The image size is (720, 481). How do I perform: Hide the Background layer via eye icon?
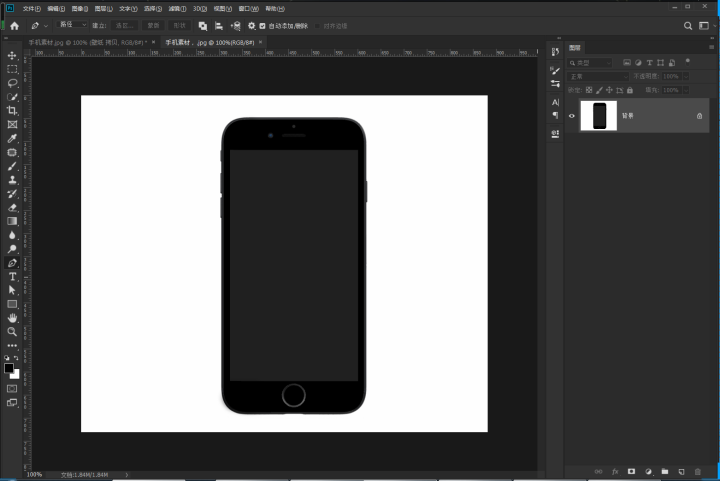coord(572,116)
